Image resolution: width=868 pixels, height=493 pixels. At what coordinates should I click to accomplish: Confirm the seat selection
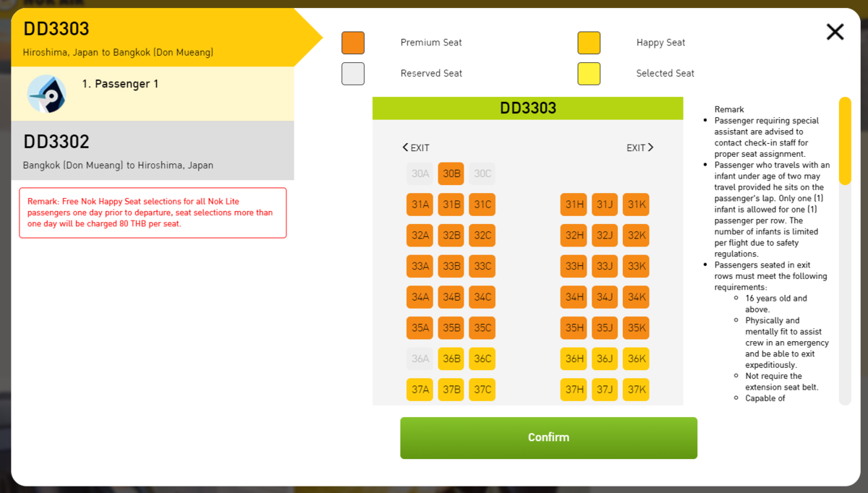tap(548, 437)
